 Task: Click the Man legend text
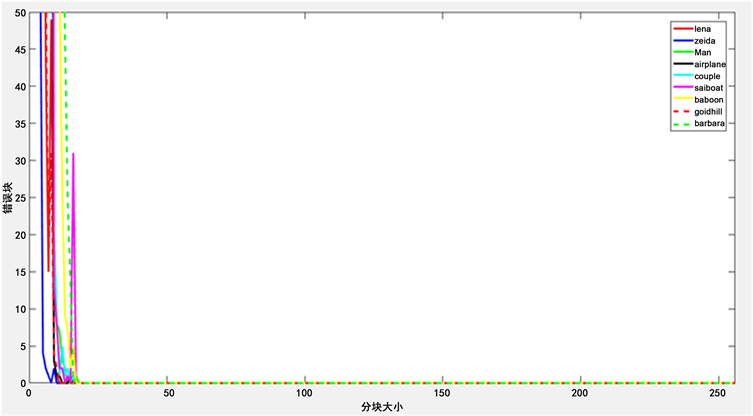point(702,52)
